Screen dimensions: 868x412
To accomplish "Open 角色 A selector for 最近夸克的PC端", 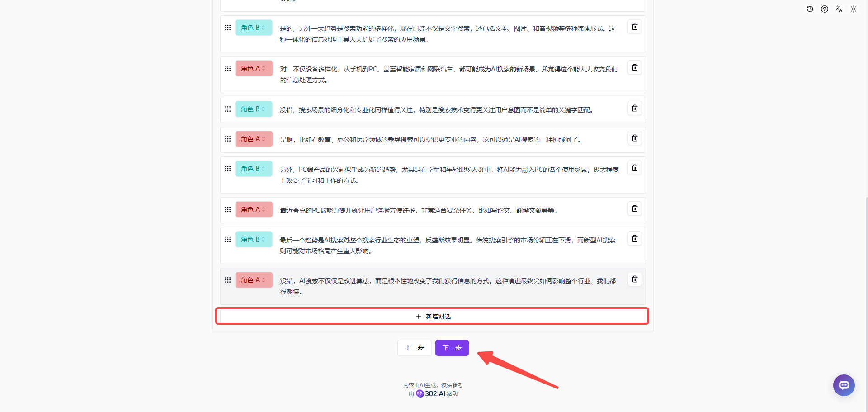I will pyautogui.click(x=254, y=209).
